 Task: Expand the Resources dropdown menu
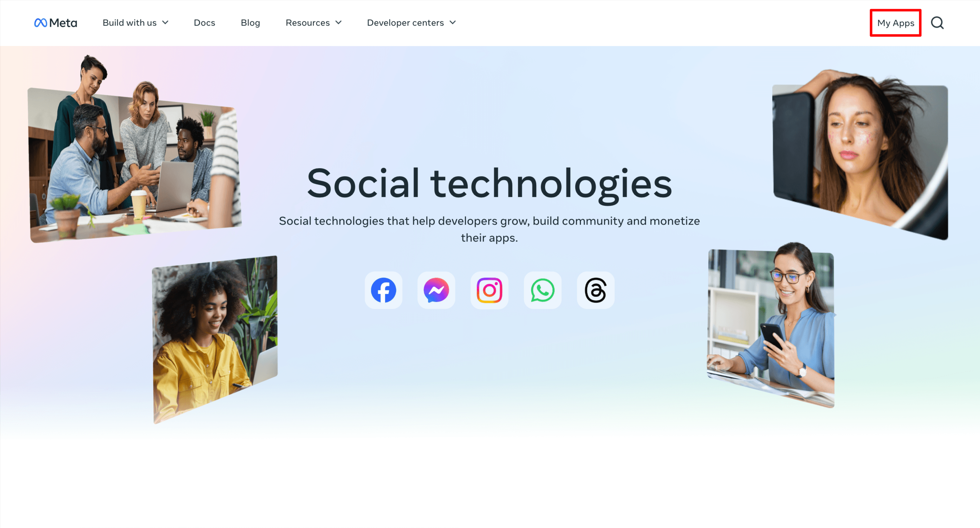click(314, 23)
